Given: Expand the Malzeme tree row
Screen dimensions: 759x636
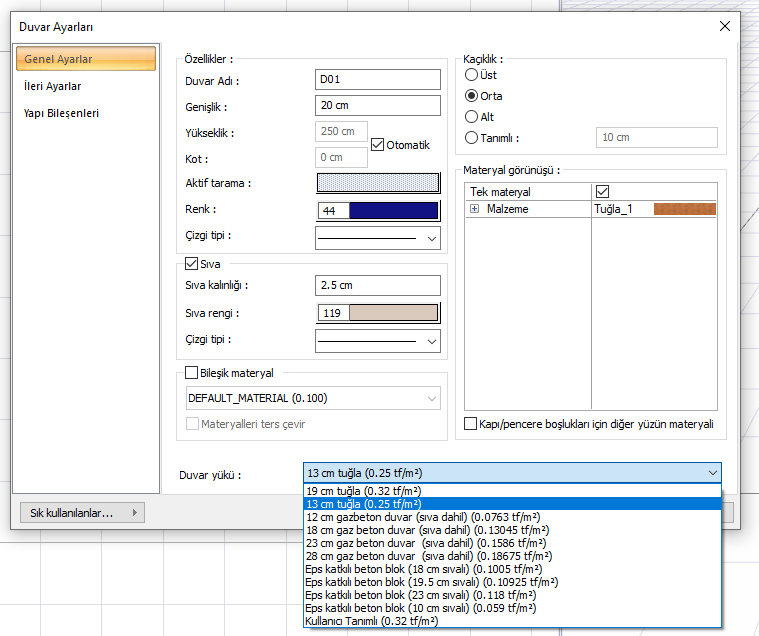Looking at the screenshot, I should pyautogui.click(x=475, y=209).
